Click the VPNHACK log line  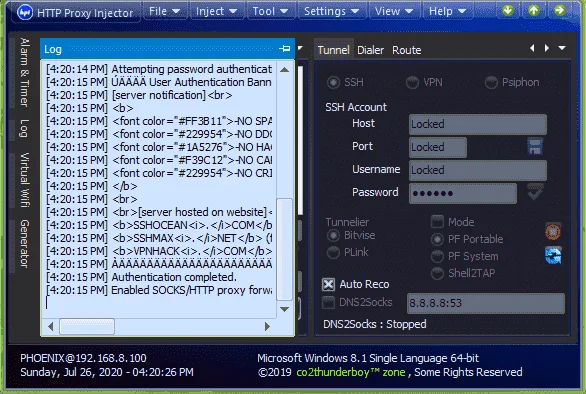coord(159,251)
